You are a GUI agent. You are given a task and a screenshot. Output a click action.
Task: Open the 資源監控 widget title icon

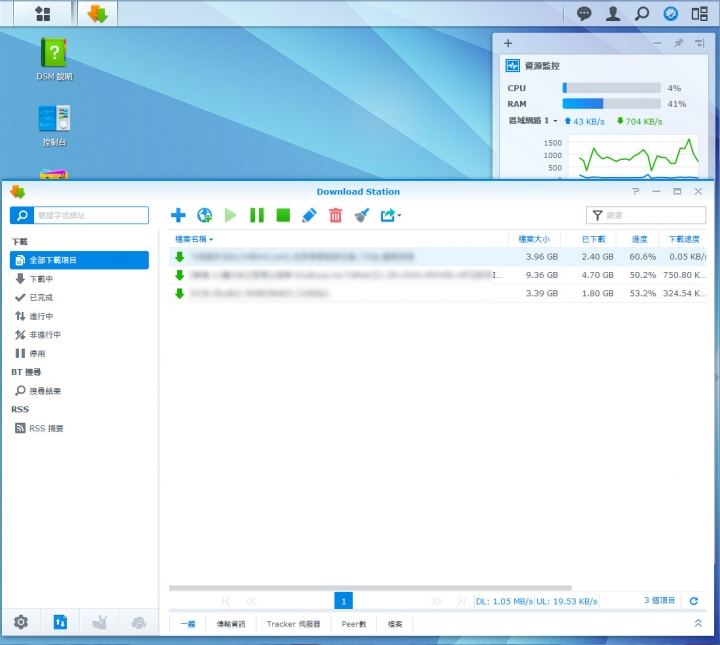[512, 66]
